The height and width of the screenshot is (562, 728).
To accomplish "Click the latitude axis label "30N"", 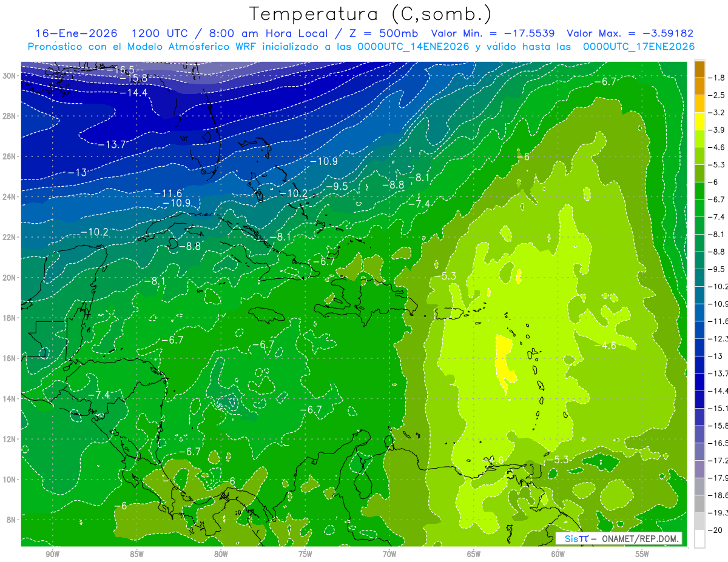I will pyautogui.click(x=10, y=76).
